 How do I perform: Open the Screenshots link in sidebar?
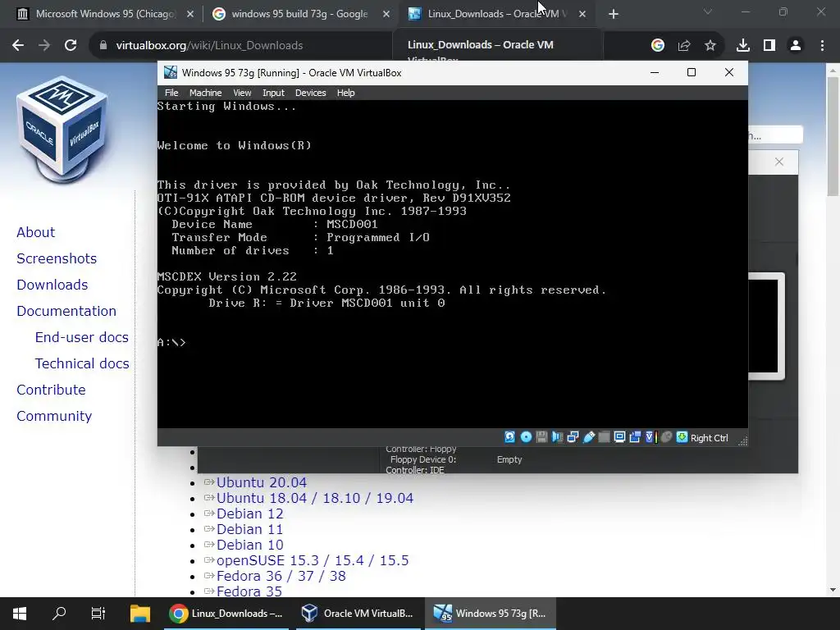click(x=57, y=258)
